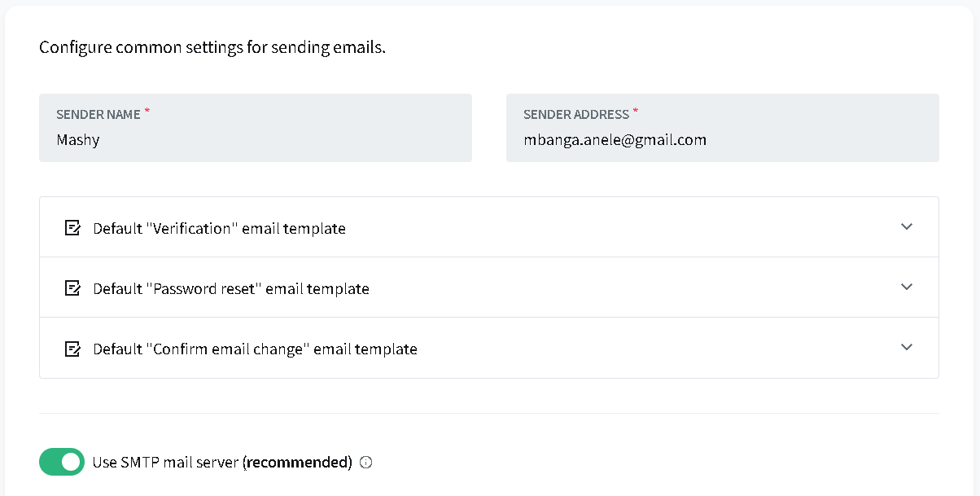Click the "Mashy" sender name value
980x496 pixels.
pyautogui.click(x=78, y=140)
